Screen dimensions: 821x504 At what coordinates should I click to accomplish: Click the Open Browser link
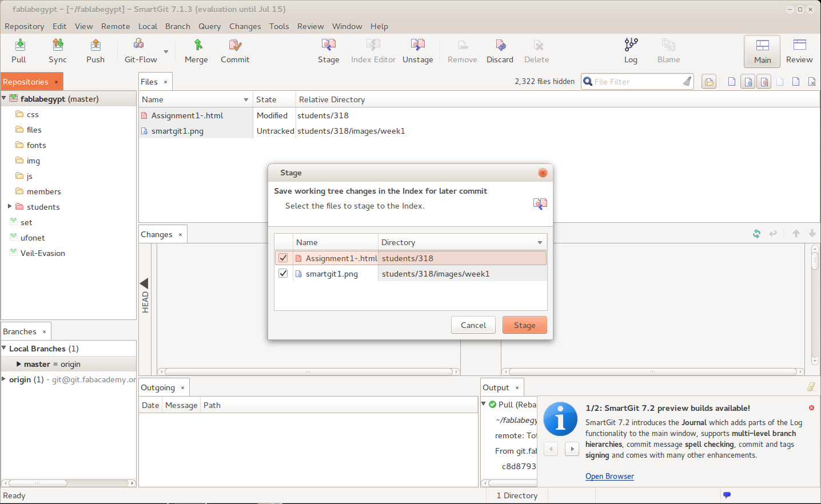click(x=609, y=476)
